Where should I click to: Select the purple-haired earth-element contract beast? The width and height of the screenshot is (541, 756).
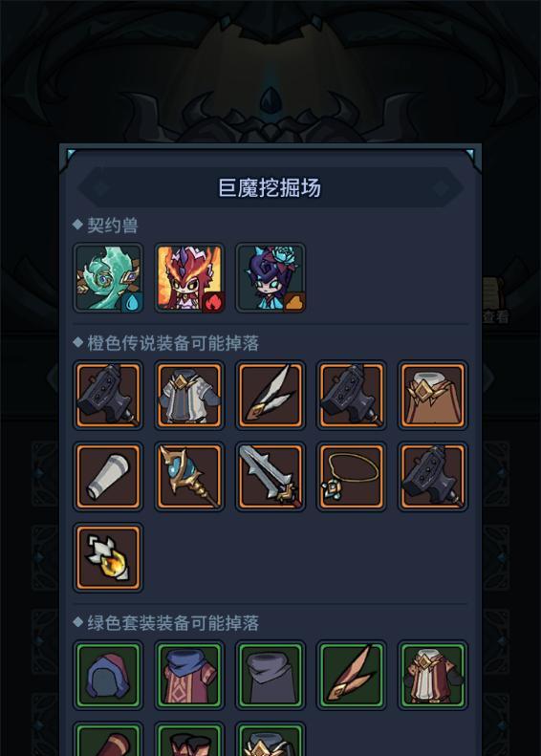270,278
